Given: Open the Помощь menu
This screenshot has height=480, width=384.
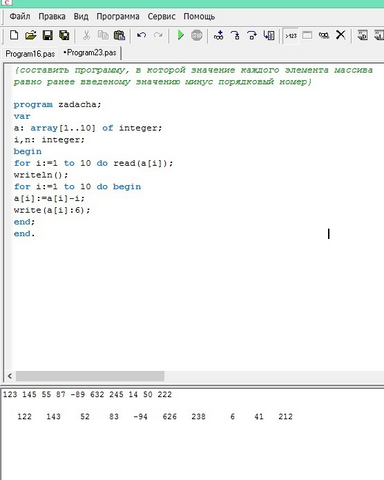Looking at the screenshot, I should (x=199, y=16).
